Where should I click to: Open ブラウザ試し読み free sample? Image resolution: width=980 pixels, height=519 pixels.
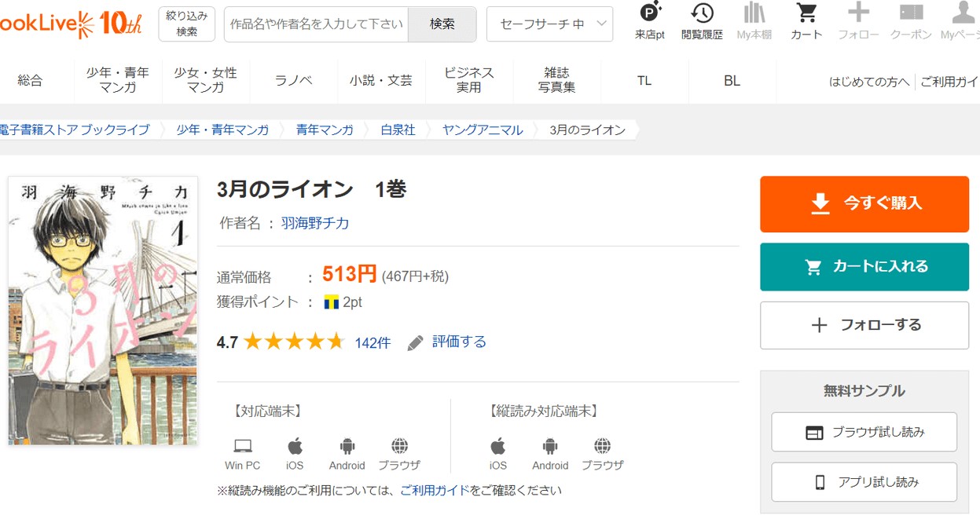[864, 432]
